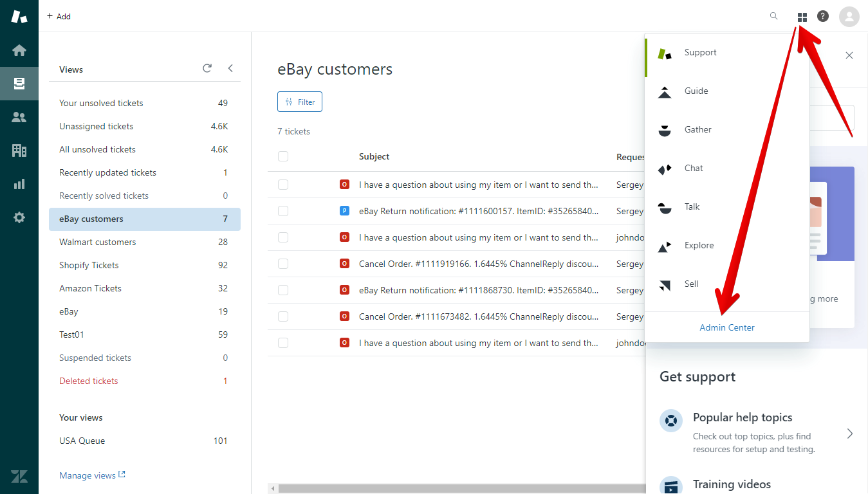Check the third ticket row checkbox by johndo

coord(283,237)
